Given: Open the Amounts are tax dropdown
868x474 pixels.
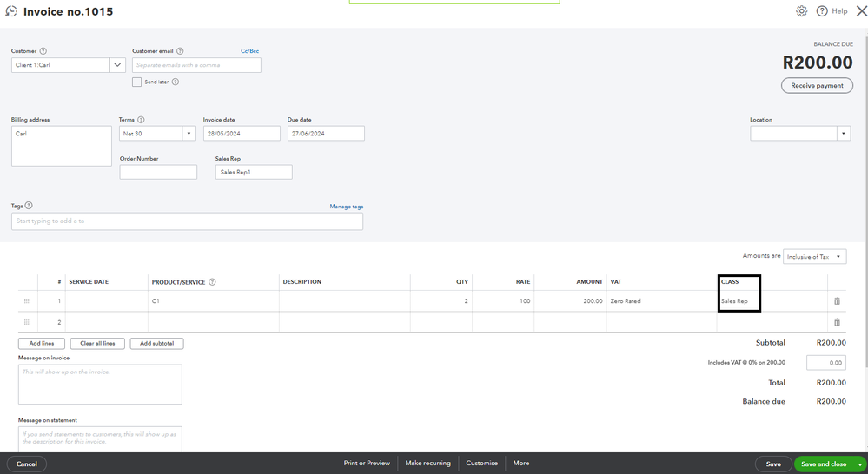Looking at the screenshot, I should click(814, 257).
